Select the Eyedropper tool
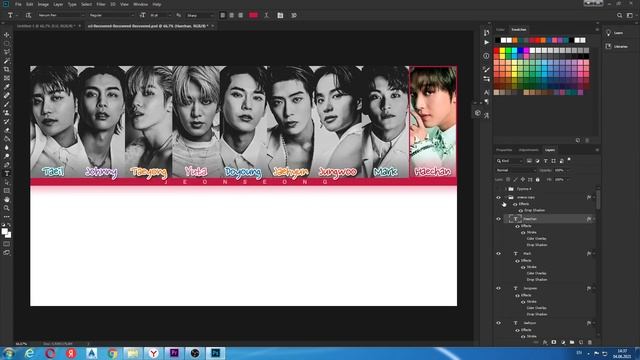Image resolution: width=640 pixels, height=360 pixels. point(7,87)
